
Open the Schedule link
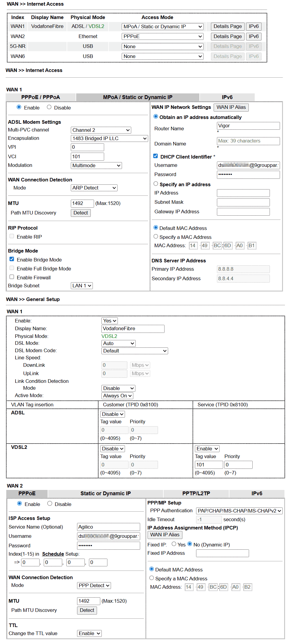53,554
